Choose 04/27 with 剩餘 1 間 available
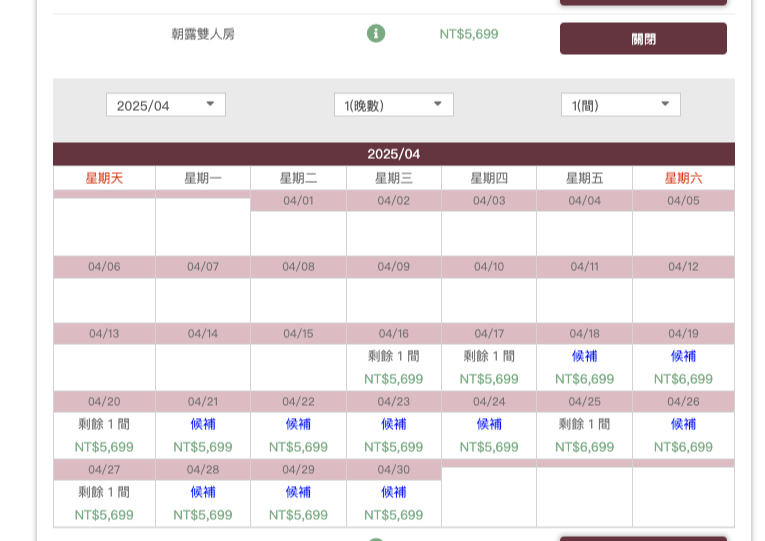Image resolution: width=765 pixels, height=541 pixels. pos(104,492)
